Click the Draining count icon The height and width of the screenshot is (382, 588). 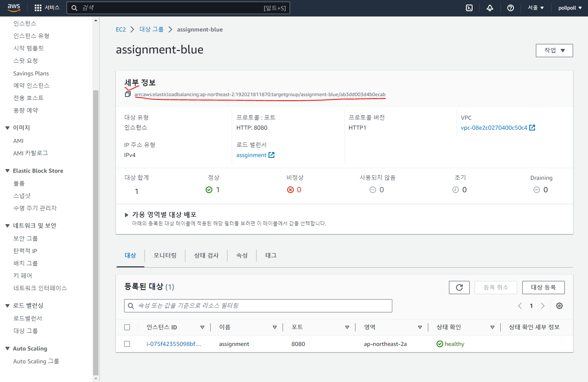[x=537, y=190]
